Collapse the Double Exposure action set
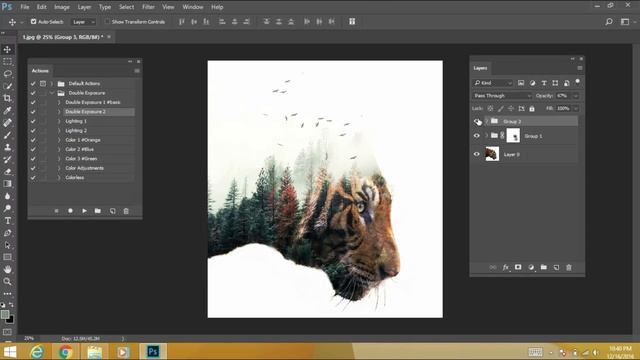The image size is (640, 360). click(52, 93)
